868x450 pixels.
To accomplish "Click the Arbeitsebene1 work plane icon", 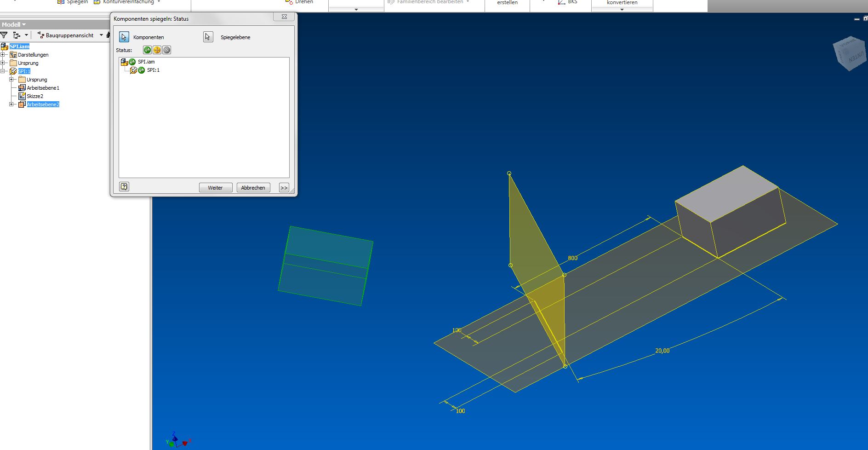I will pyautogui.click(x=22, y=88).
